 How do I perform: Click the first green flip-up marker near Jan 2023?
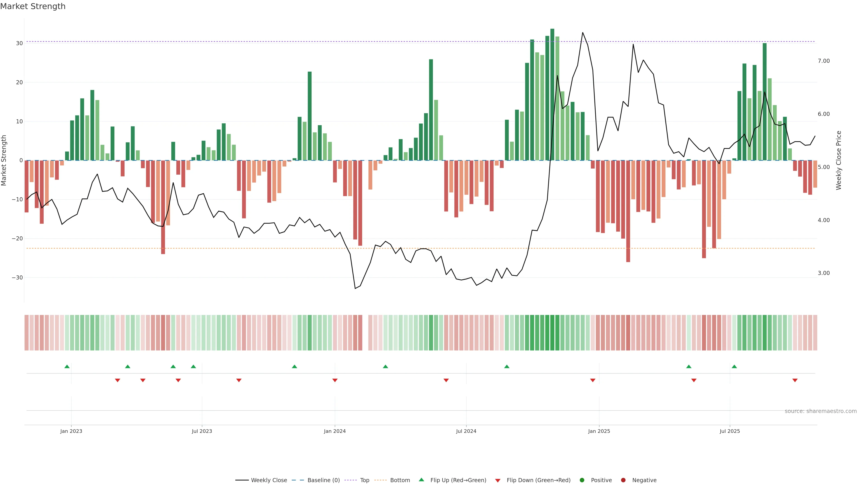[x=67, y=366]
